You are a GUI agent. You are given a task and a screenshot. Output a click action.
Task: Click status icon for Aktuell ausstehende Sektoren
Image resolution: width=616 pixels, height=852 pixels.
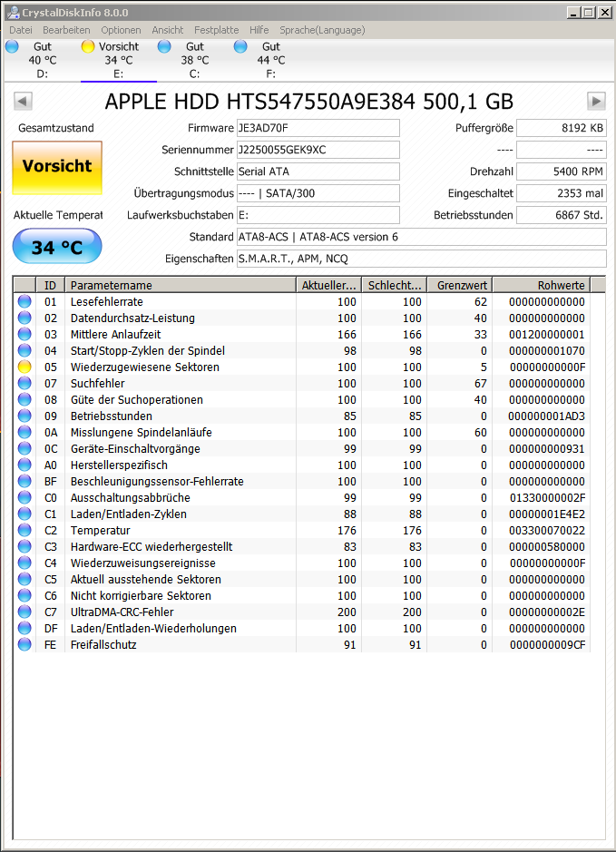point(24,579)
